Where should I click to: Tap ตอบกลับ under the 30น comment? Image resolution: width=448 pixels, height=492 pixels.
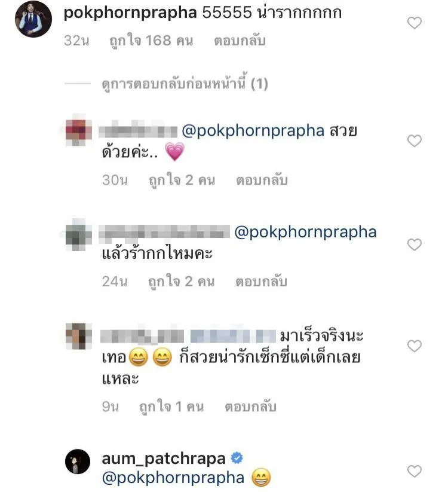click(x=262, y=180)
